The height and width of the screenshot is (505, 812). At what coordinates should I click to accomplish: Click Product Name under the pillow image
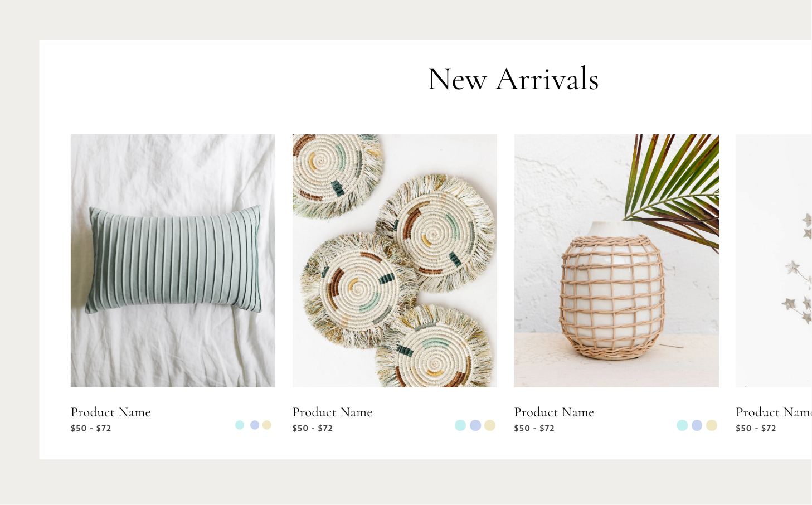110,412
